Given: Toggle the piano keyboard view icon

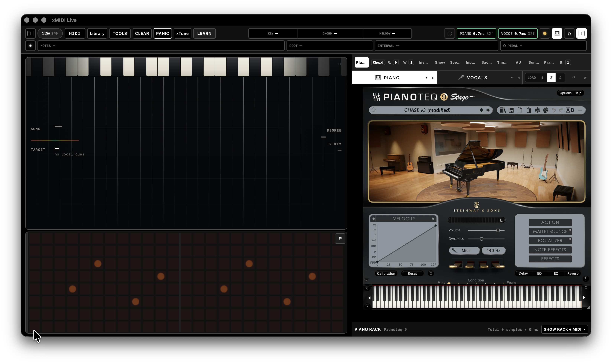Looking at the screenshot, I should (557, 33).
